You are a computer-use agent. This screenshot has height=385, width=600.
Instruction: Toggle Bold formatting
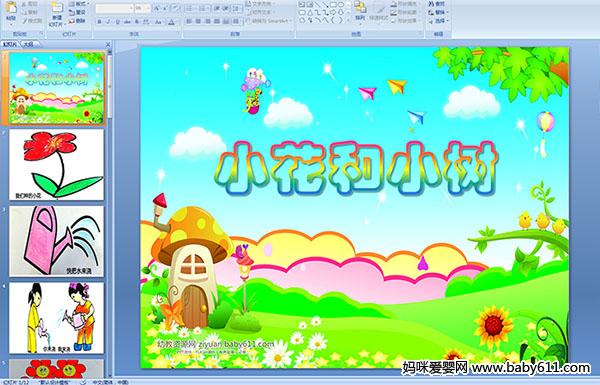pos(99,22)
